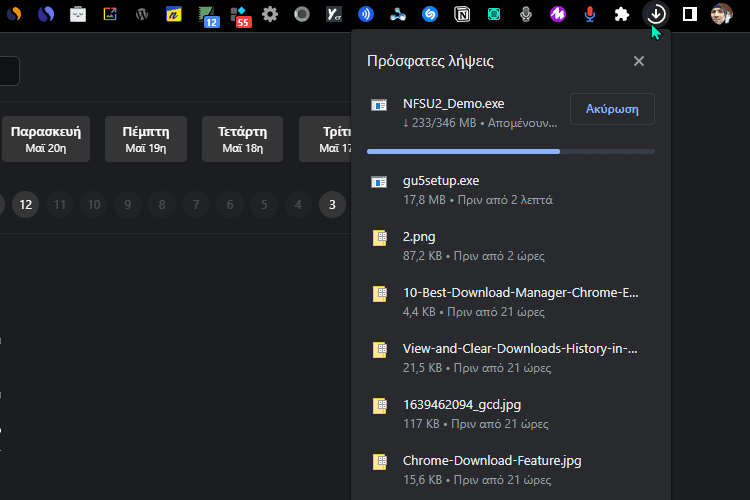
Task: Open the Chrome-Download-Feature.jpg download
Action: [510, 470]
